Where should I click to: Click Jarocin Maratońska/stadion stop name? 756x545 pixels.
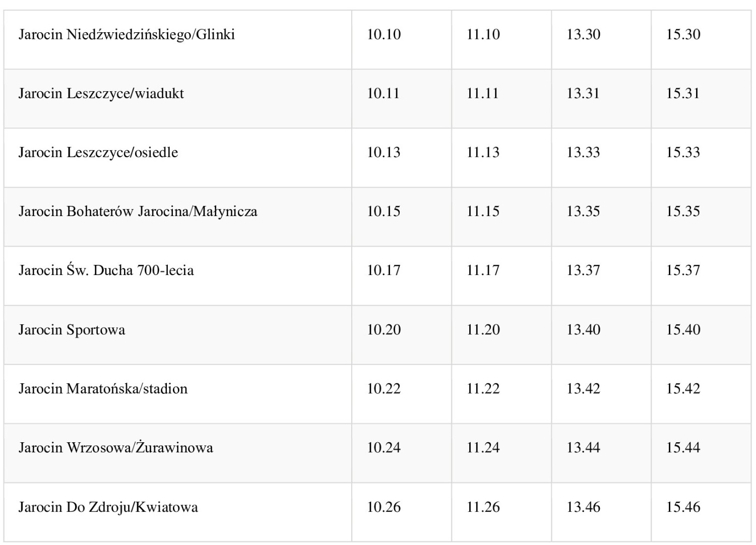point(103,389)
